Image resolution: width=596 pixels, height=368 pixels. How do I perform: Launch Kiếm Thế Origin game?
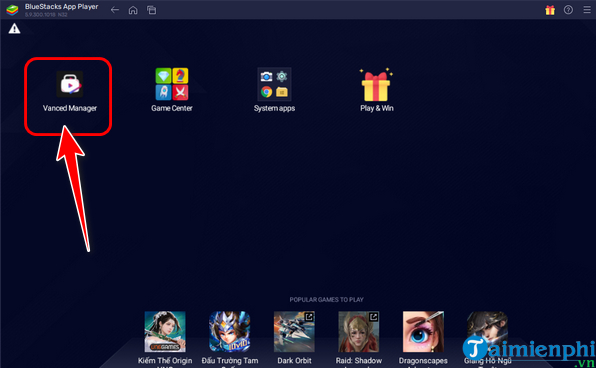point(165,332)
